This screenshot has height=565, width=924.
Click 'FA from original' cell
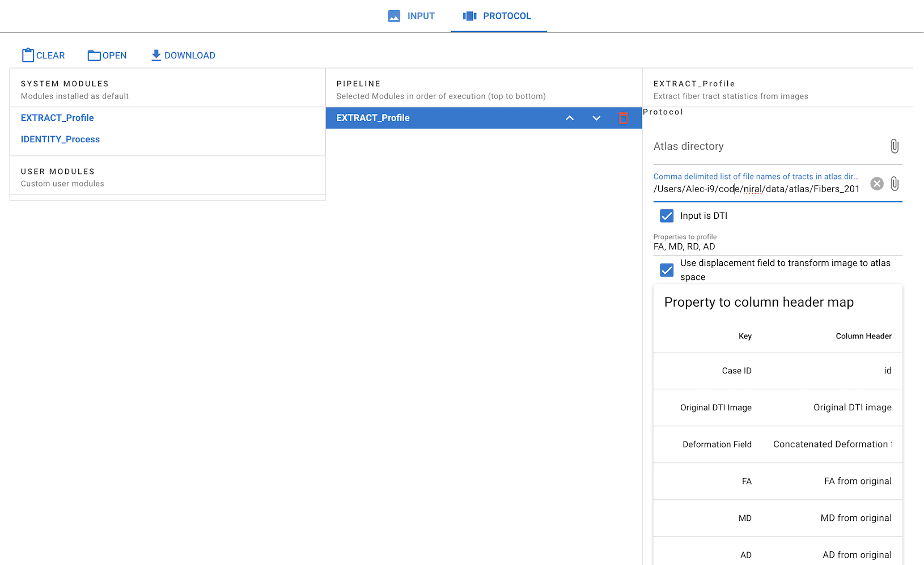[858, 481]
